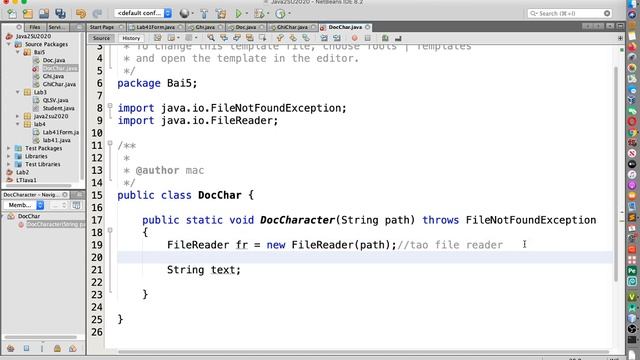This screenshot has height=360, width=640.
Task: Click Find Next Occurrence icon
Action: pyautogui.click(x=237, y=38)
